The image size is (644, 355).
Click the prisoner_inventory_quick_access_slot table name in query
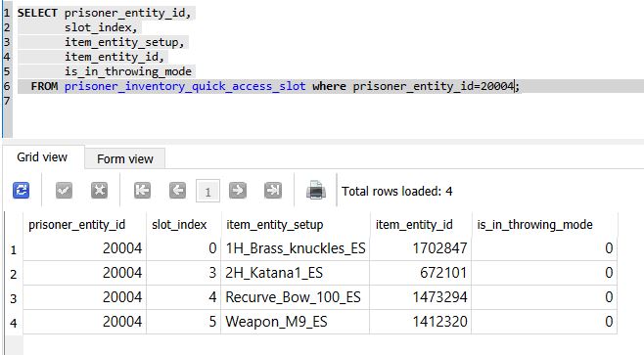tap(185, 86)
